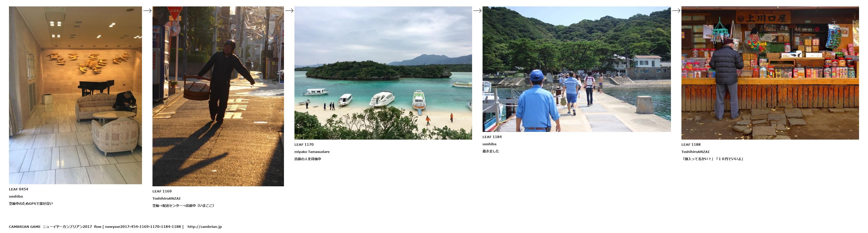Click the CAMBRIAN GAME footer title
The height and width of the screenshot is (233, 868).
(25, 227)
